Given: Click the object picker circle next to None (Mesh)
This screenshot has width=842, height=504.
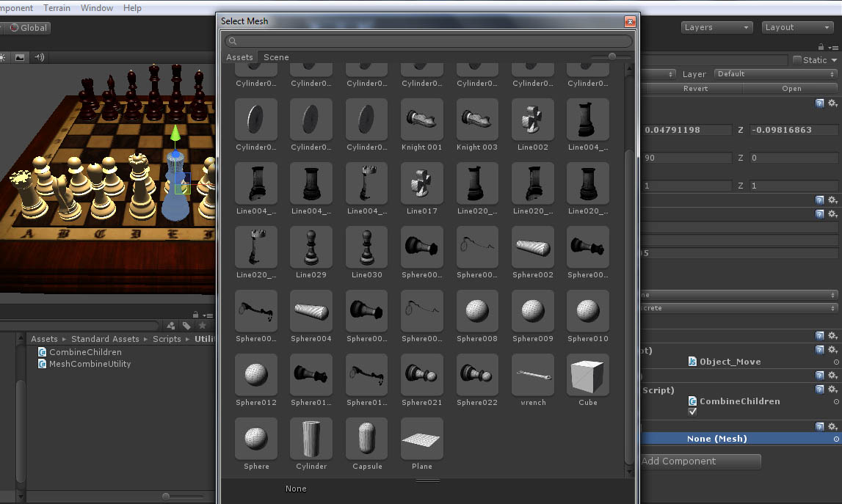Looking at the screenshot, I should click(835, 438).
